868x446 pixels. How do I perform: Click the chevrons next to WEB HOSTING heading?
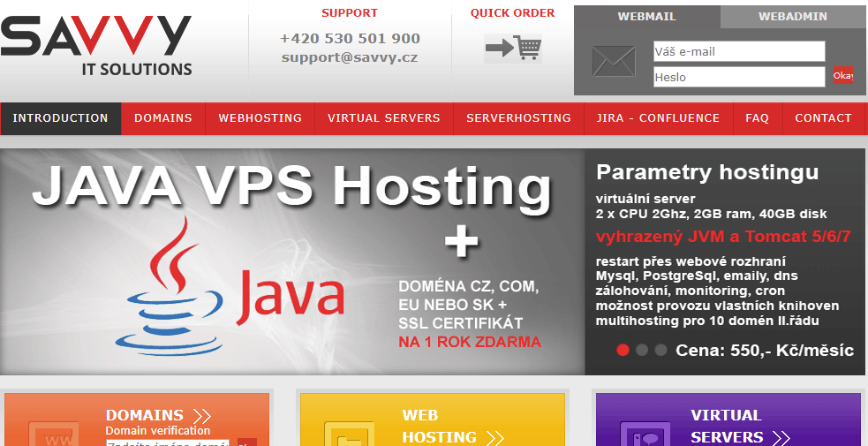[x=494, y=438]
